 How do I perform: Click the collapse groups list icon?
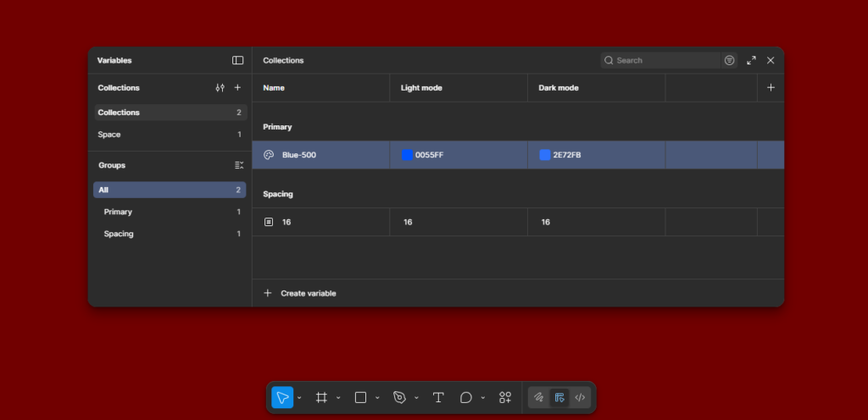(238, 165)
